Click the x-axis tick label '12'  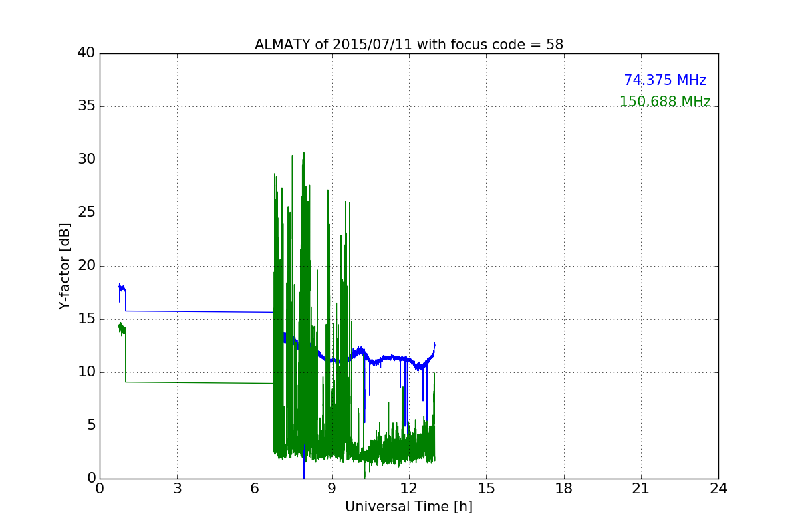(x=409, y=489)
